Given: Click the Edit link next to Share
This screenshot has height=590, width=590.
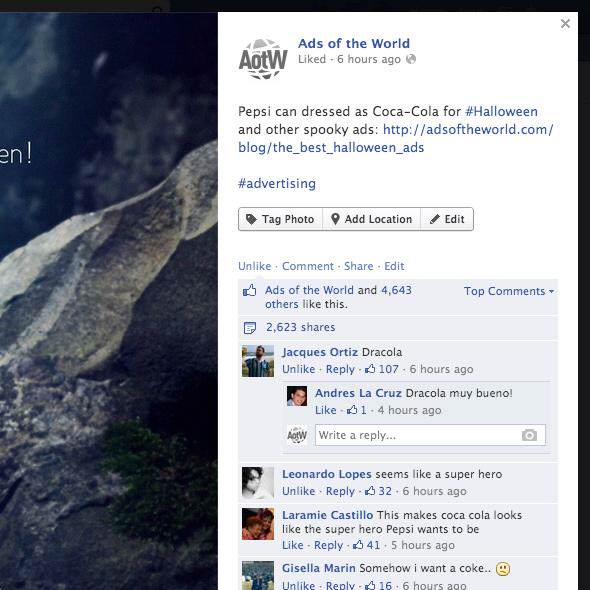Looking at the screenshot, I should coord(394,266).
